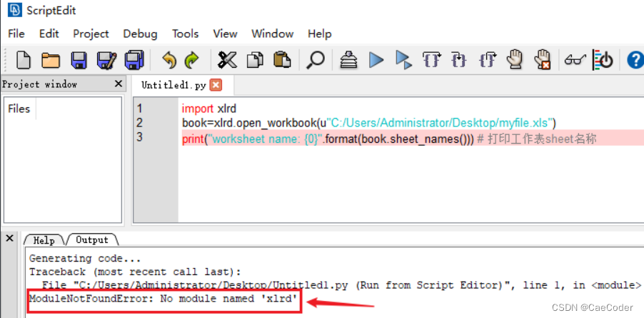The height and width of the screenshot is (318, 644).
Task: Click the New file icon
Action: 24,60
